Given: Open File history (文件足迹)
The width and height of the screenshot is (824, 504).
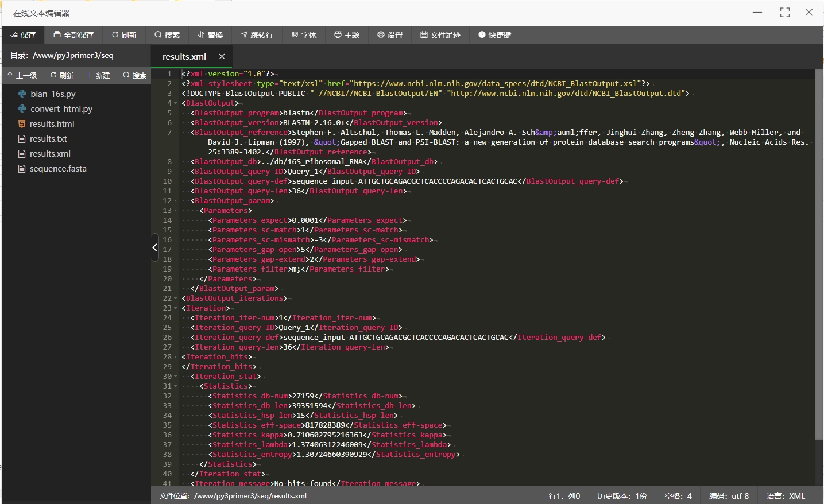Looking at the screenshot, I should click(x=440, y=35).
